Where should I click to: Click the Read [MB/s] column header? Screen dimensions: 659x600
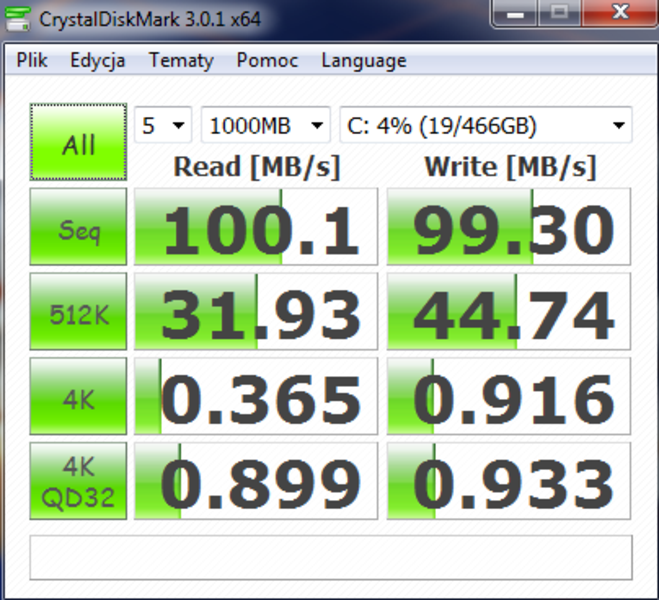coord(256,167)
